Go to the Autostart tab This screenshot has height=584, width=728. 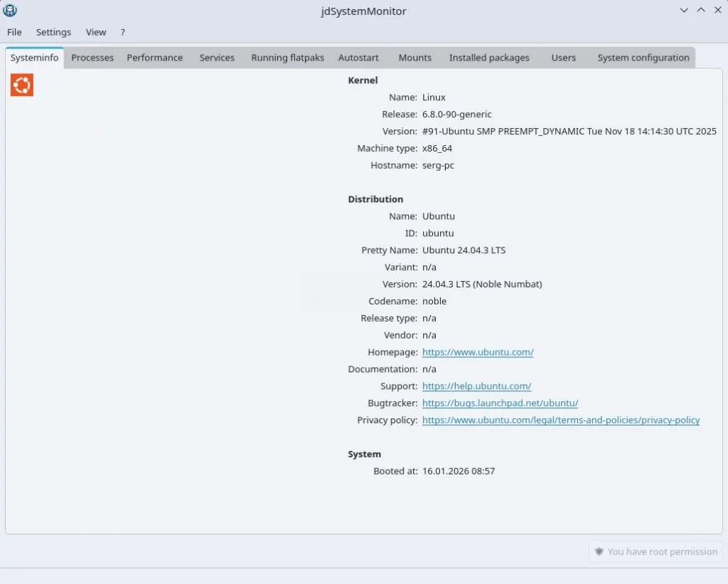tap(358, 58)
